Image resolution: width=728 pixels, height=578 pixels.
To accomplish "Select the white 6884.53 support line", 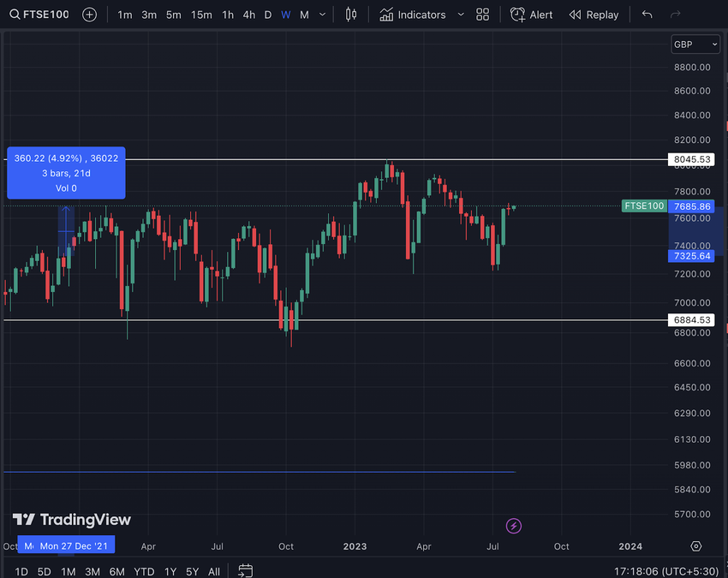I will (336, 320).
